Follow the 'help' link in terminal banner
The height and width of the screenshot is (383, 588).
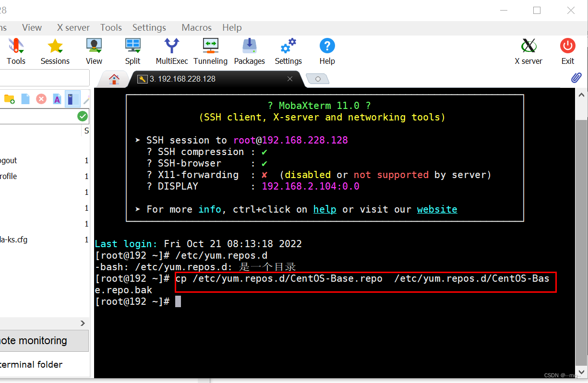[x=325, y=209]
